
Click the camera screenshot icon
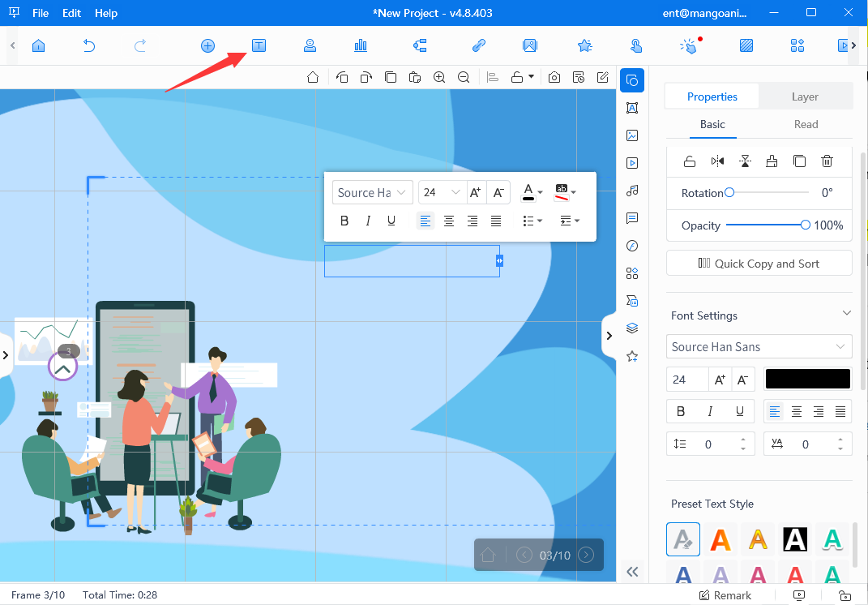click(554, 77)
